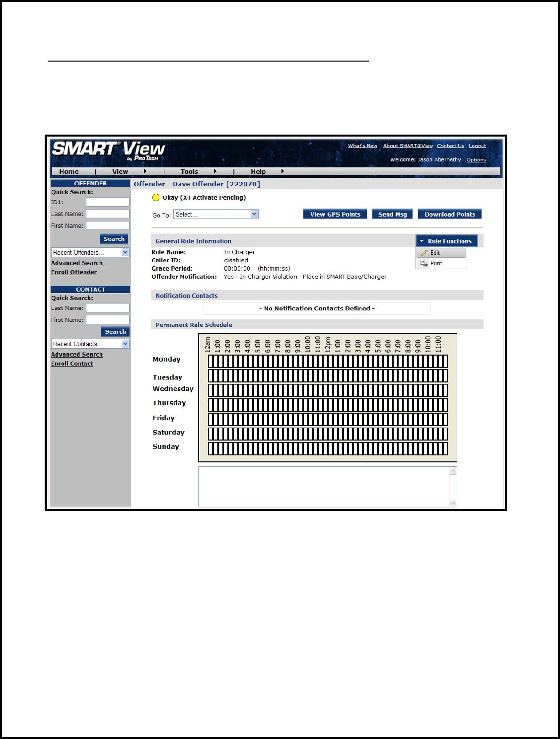The image size is (560, 739).
Task: Open the View menu
Action: point(120,171)
